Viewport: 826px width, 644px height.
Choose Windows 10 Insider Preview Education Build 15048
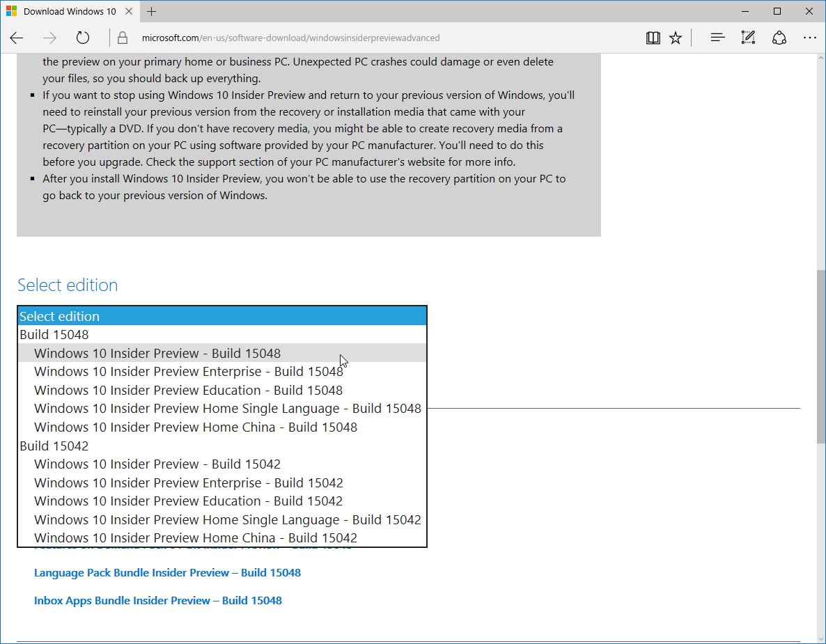[x=187, y=390]
